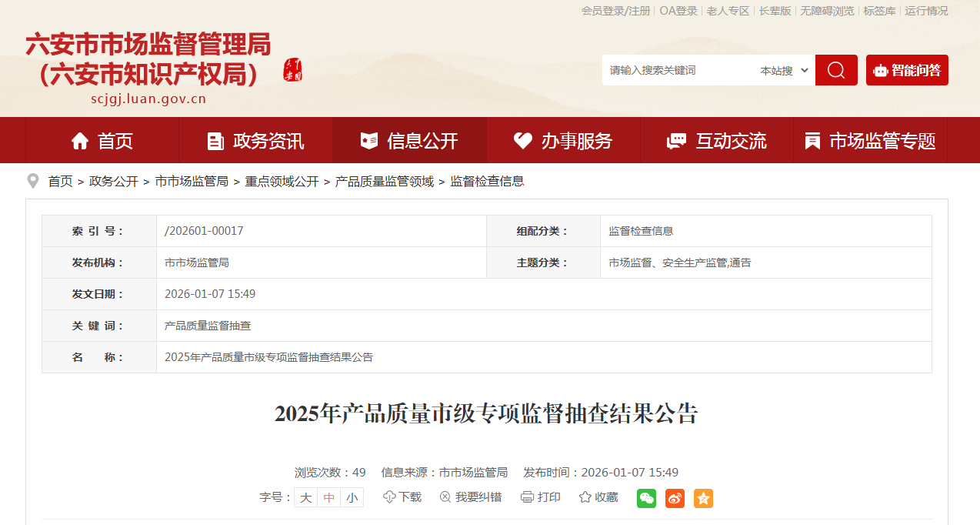The width and height of the screenshot is (980, 525).
Task: Click 产品质量监管领域 breadcrumb link
Action: pos(384,182)
